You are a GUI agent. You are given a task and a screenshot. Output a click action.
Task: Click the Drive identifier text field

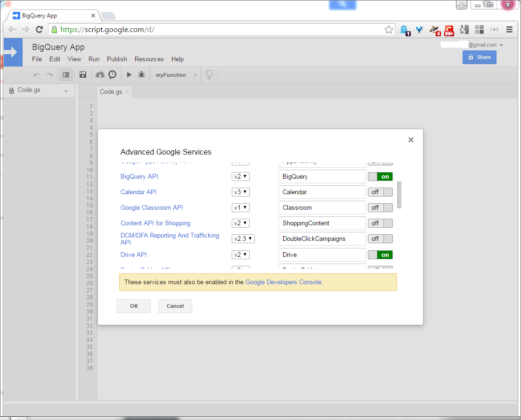coord(322,255)
